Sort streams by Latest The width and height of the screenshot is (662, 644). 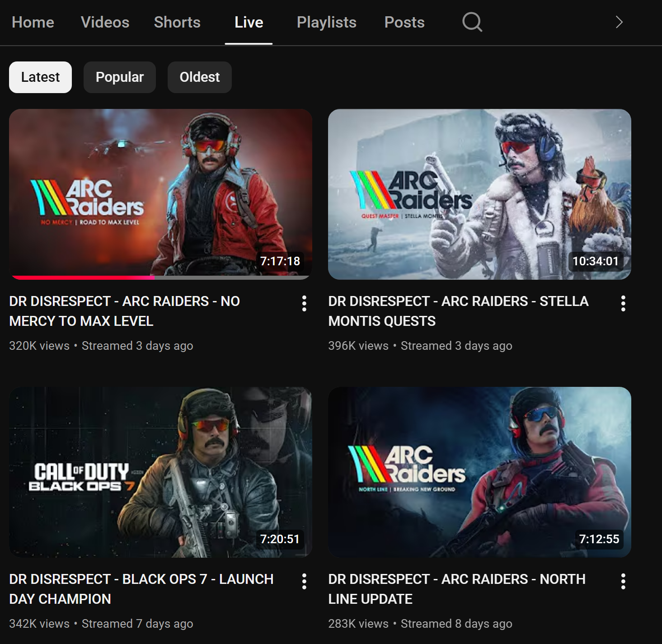[x=40, y=77]
